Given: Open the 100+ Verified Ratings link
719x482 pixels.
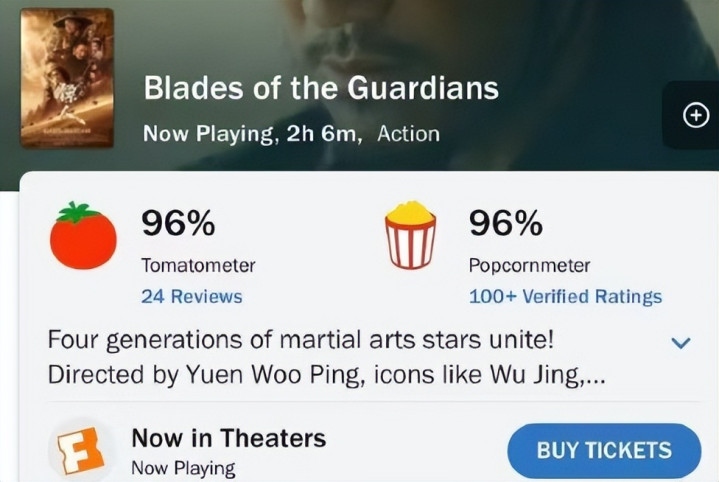Looking at the screenshot, I should click(x=564, y=296).
